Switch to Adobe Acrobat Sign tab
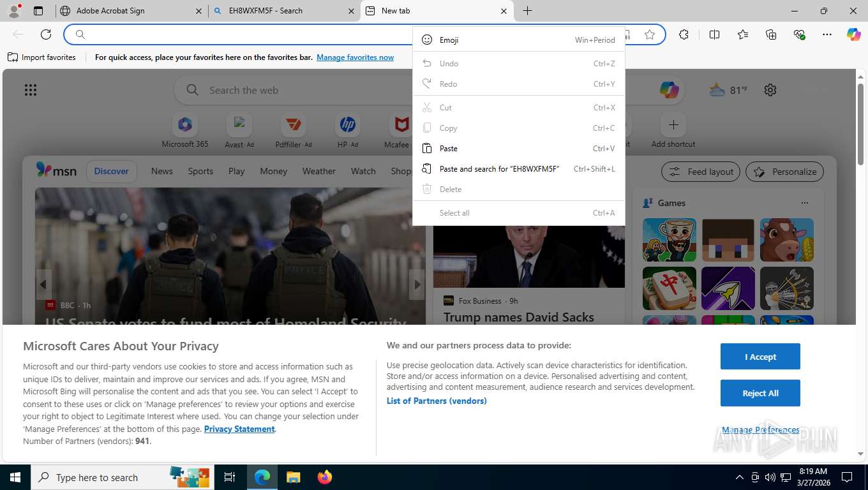The width and height of the screenshot is (868, 490). 130,11
